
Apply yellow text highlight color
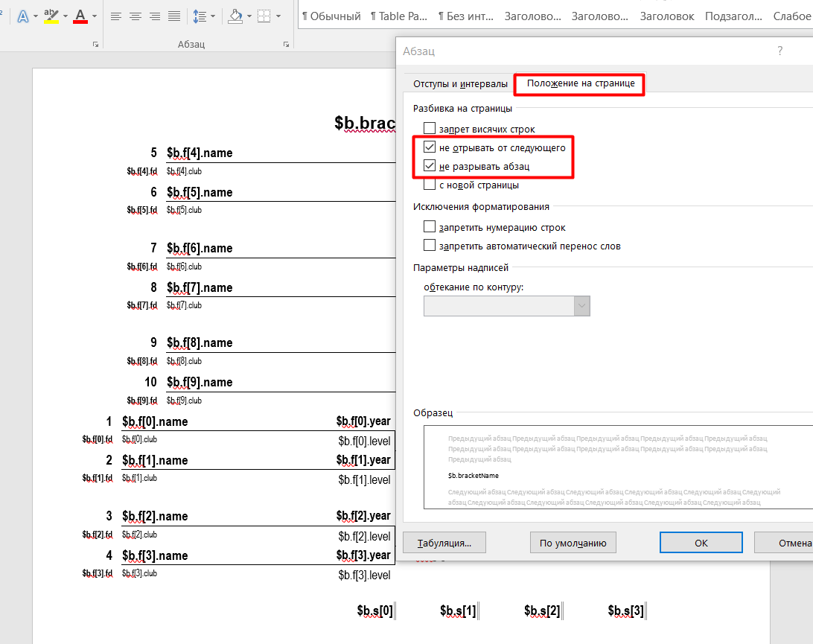[51, 16]
